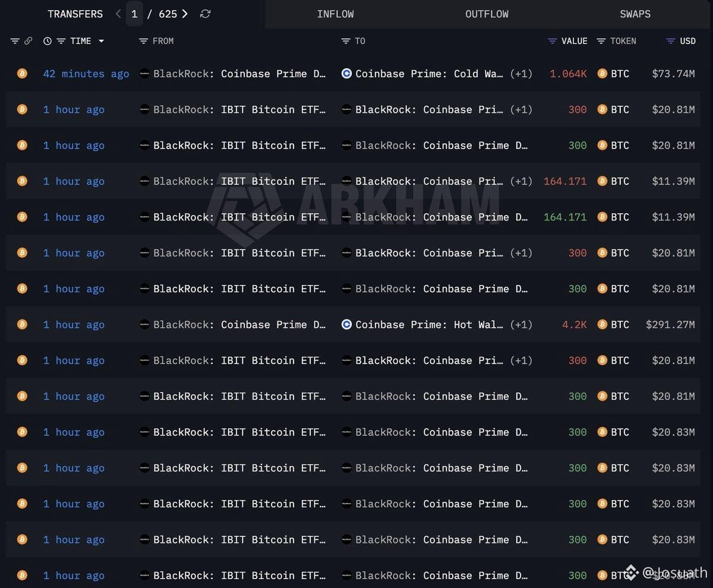Click (+1) in the red 164.171 row
The width and height of the screenshot is (713, 588).
(x=521, y=181)
